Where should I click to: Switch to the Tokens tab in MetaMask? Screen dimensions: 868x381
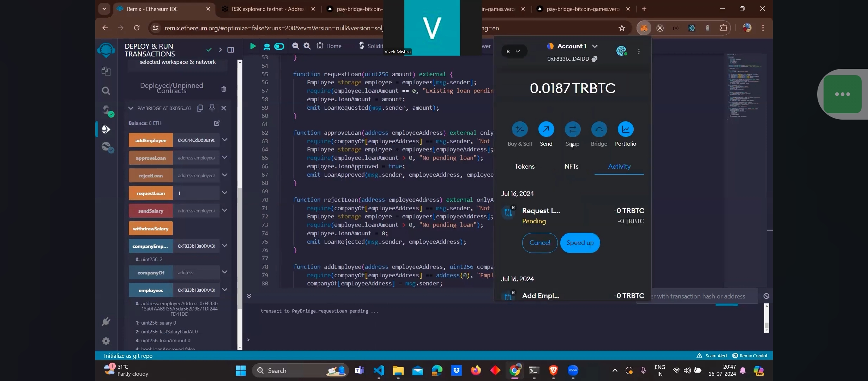(524, 167)
